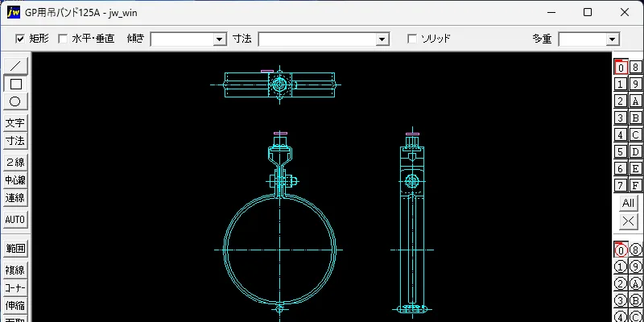
Task: Select the rectangle drawing tool
Action: [15, 84]
